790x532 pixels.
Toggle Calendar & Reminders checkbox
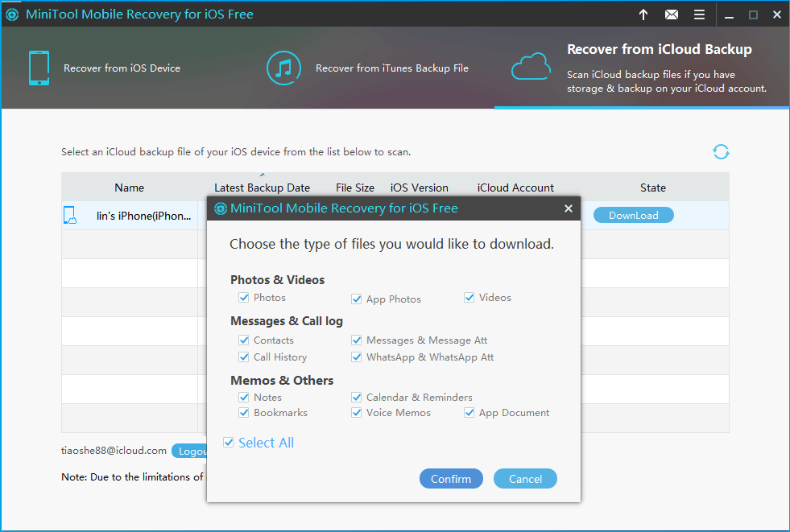(357, 397)
